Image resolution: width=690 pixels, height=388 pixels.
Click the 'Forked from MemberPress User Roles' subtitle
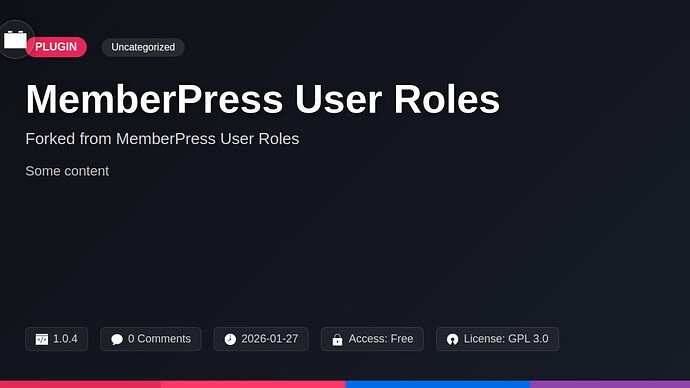point(162,139)
